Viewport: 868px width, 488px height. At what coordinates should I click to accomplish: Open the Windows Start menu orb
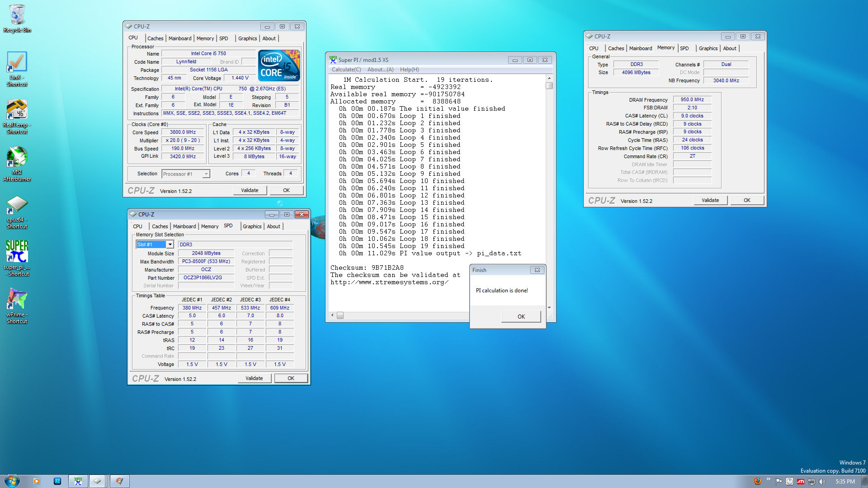(x=12, y=481)
